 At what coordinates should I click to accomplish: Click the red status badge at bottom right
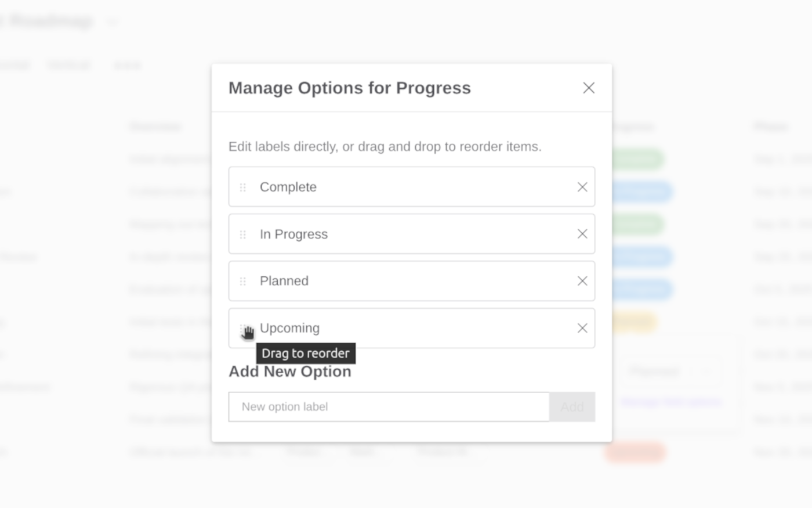click(x=636, y=452)
